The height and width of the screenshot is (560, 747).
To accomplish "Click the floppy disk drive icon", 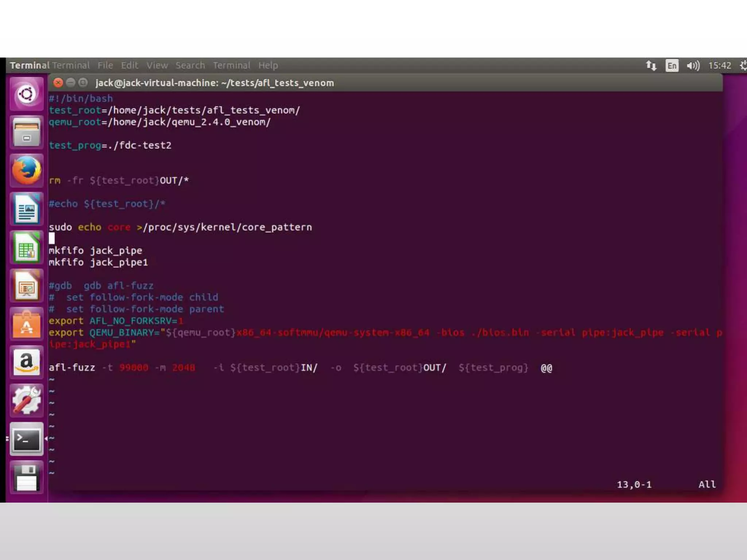I will coord(26,478).
